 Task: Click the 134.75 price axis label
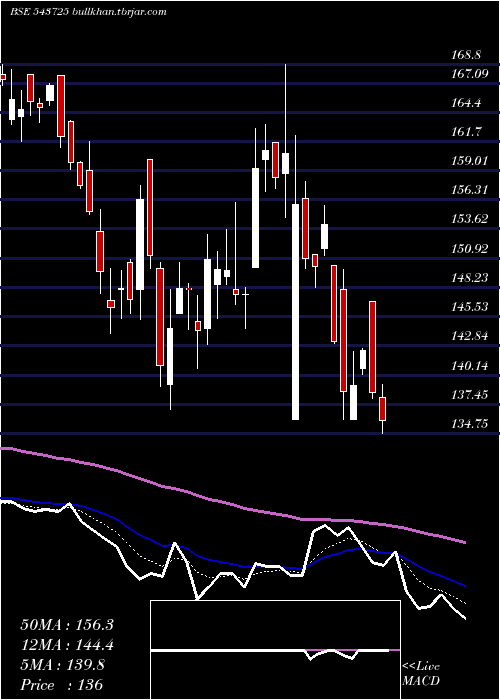tap(470, 424)
